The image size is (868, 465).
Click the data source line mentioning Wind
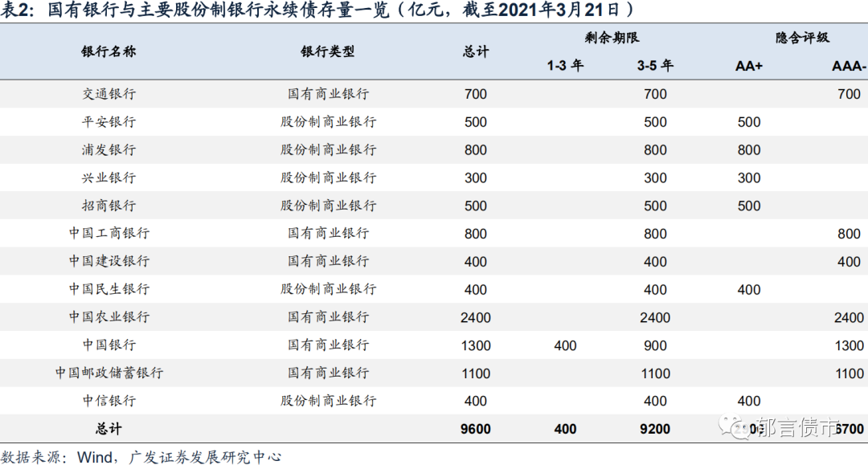click(x=141, y=457)
